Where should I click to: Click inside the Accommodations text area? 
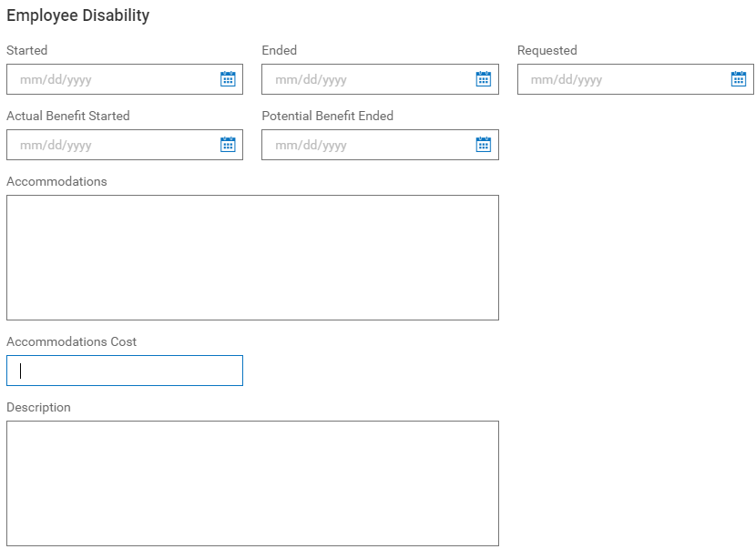pos(252,257)
